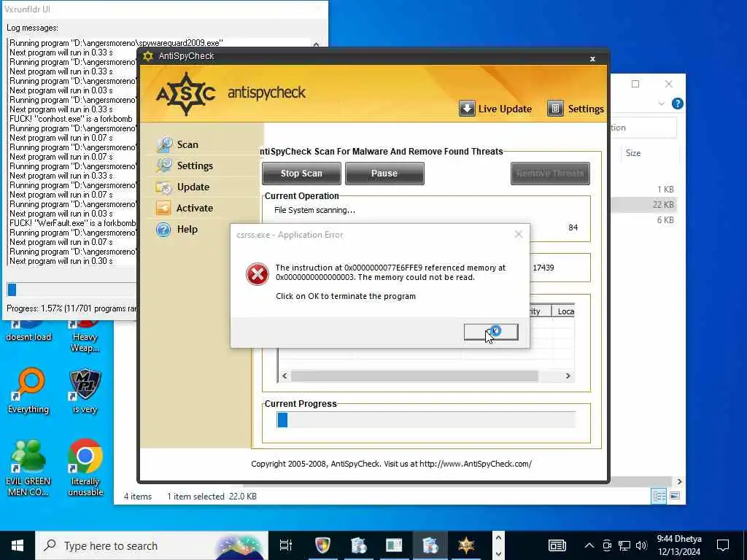Click the volume speaker tray icon
This screenshot has height=560, width=747.
pyautogui.click(x=641, y=545)
